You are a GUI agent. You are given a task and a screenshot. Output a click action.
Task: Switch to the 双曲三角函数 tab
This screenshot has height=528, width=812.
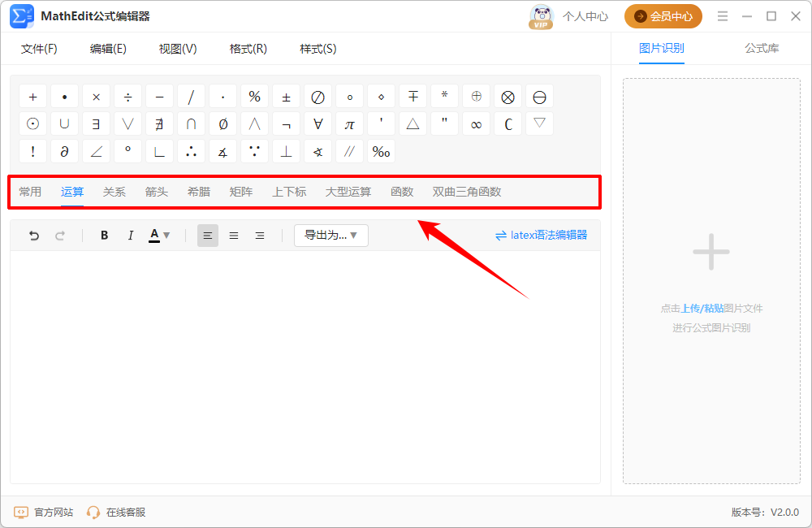tap(467, 192)
